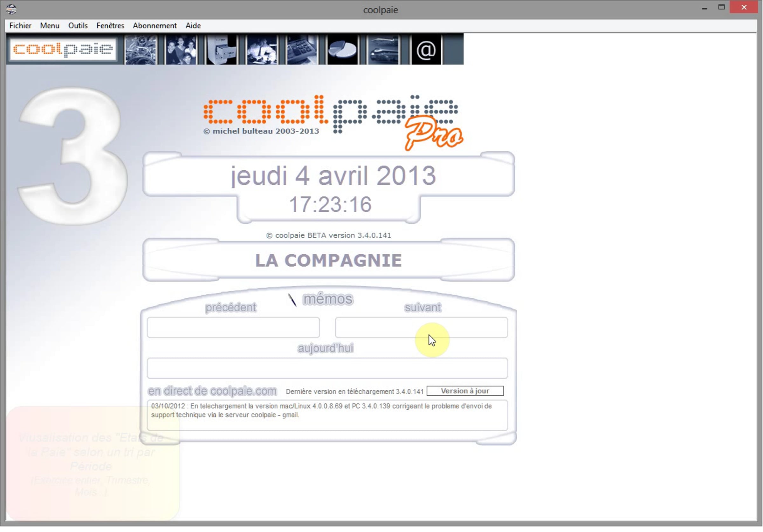Minimize the coolpaie window

tap(704, 8)
